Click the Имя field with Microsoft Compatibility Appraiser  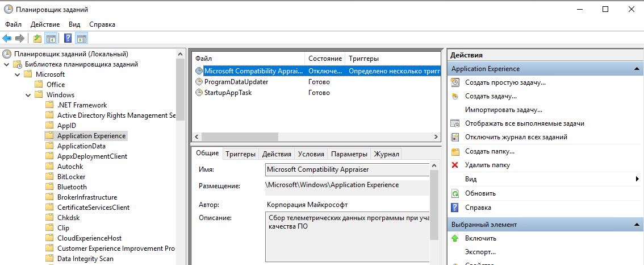pyautogui.click(x=346, y=169)
